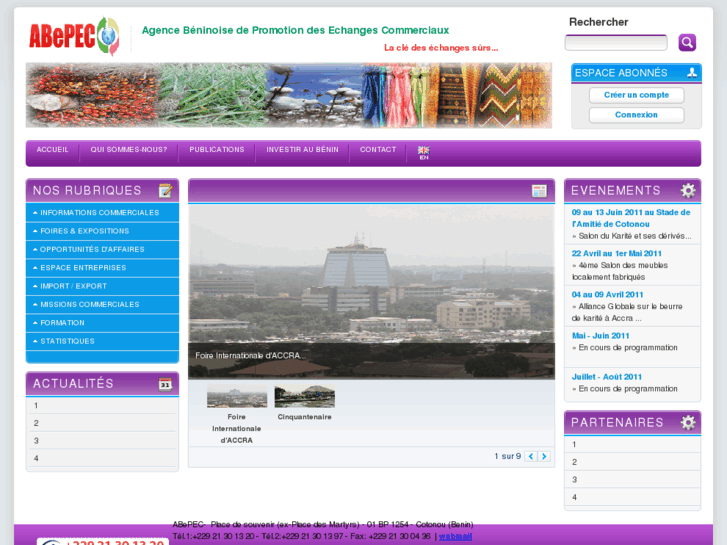Expand Missions Commerciales rubrique
This screenshot has height=545, width=727.
(x=102, y=305)
